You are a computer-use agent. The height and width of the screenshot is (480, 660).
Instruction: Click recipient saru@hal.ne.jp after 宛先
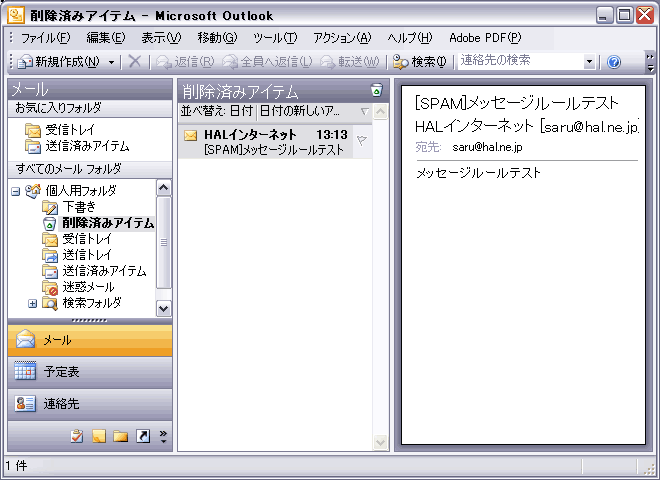point(487,147)
